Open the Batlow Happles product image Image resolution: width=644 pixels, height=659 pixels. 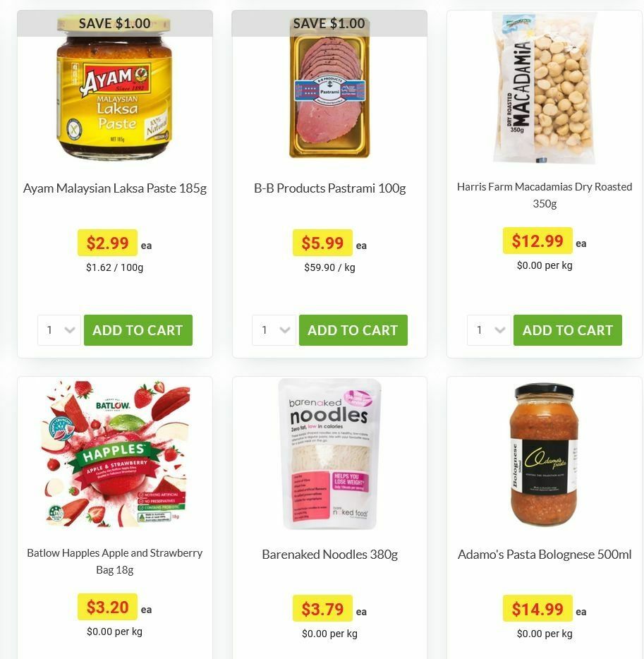[115, 454]
